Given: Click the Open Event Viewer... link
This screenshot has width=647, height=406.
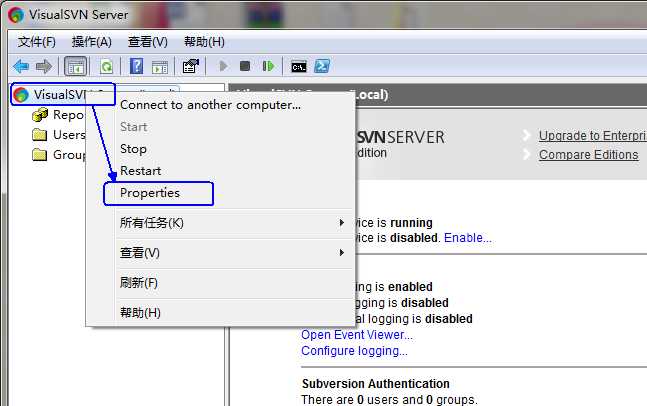Looking at the screenshot, I should 357,335.
